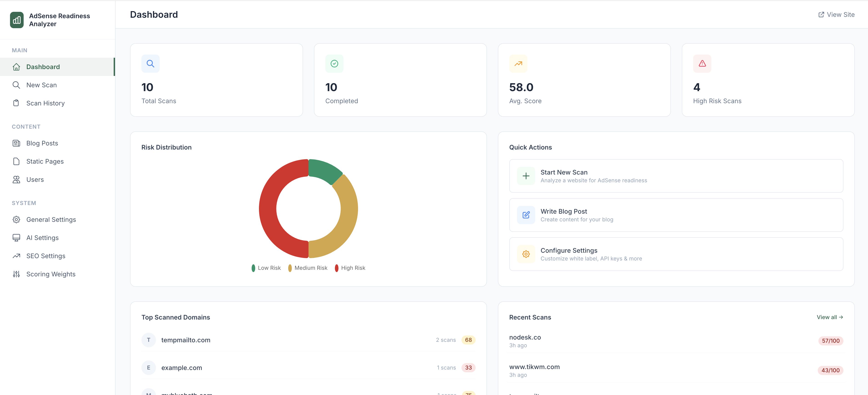Click the View Site link
This screenshot has width=868, height=395.
(x=836, y=15)
